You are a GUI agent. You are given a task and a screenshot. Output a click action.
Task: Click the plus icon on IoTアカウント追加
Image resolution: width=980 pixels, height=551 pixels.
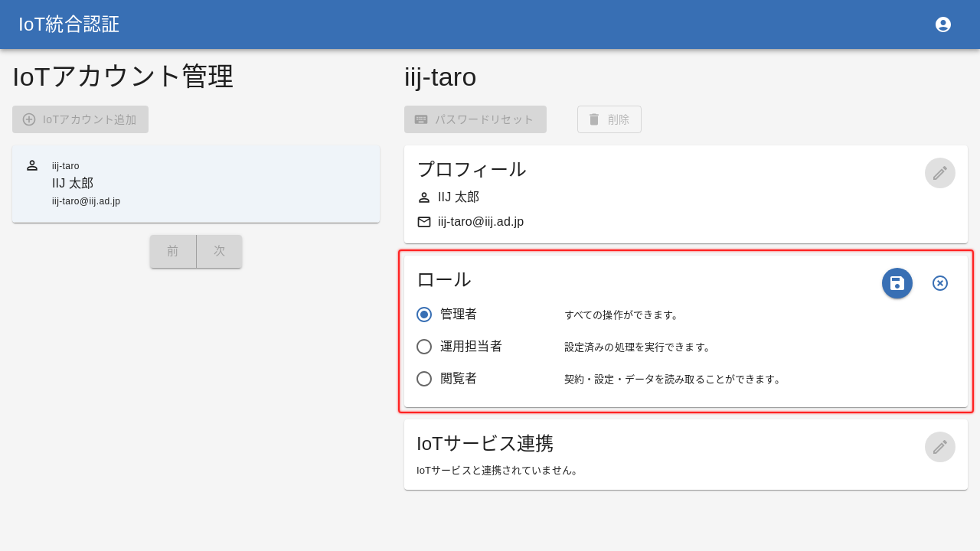point(29,119)
